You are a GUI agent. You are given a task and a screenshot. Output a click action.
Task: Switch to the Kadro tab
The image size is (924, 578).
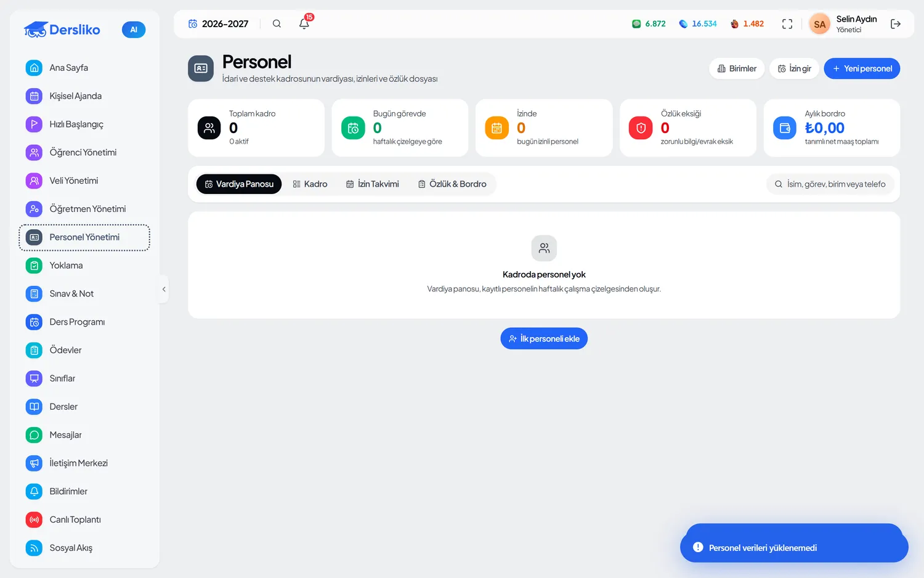310,184
